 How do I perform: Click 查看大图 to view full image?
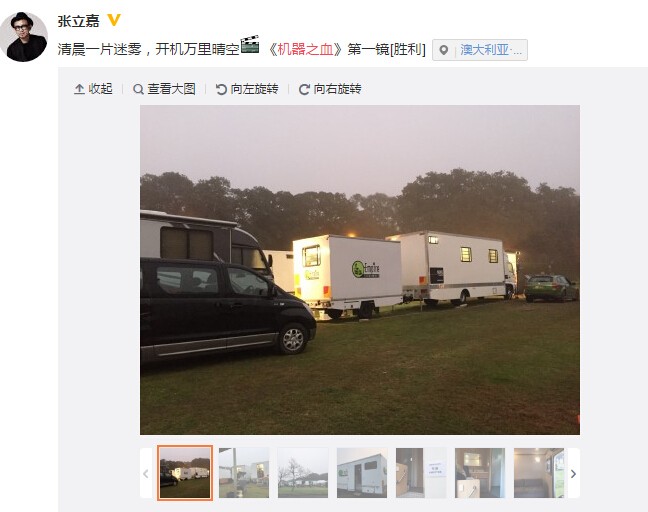coord(164,89)
